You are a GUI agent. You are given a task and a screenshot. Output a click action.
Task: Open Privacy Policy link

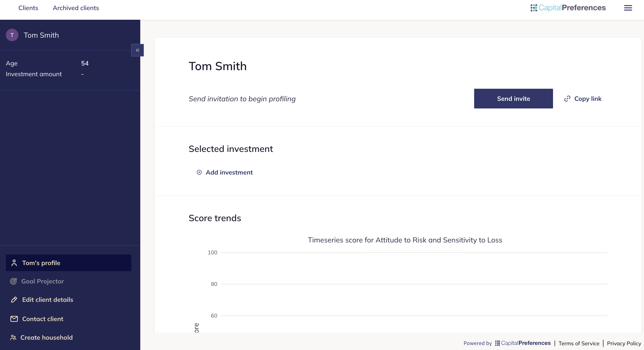click(624, 343)
